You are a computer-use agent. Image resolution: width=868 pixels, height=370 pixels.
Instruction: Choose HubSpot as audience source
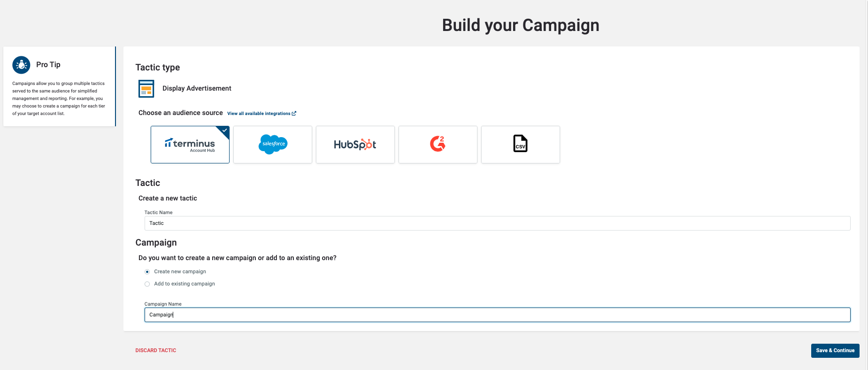(355, 145)
